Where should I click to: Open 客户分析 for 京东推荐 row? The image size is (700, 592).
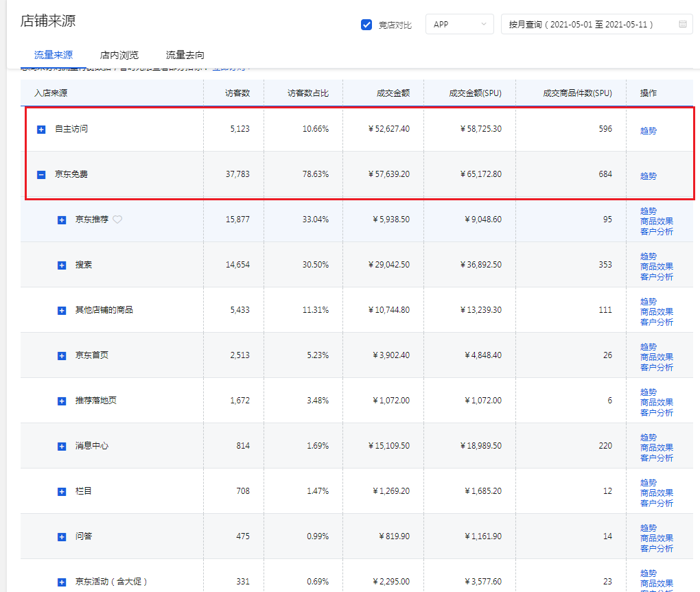pyautogui.click(x=657, y=232)
